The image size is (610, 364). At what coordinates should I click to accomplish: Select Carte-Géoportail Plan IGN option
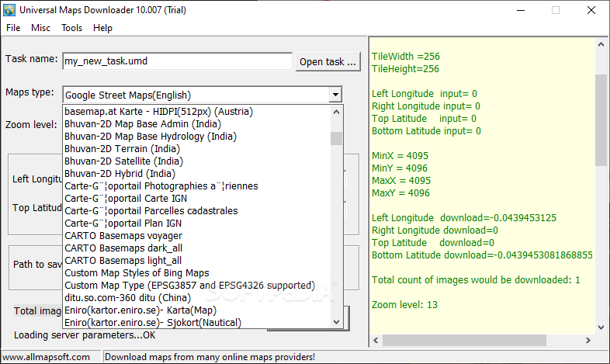tap(196, 224)
